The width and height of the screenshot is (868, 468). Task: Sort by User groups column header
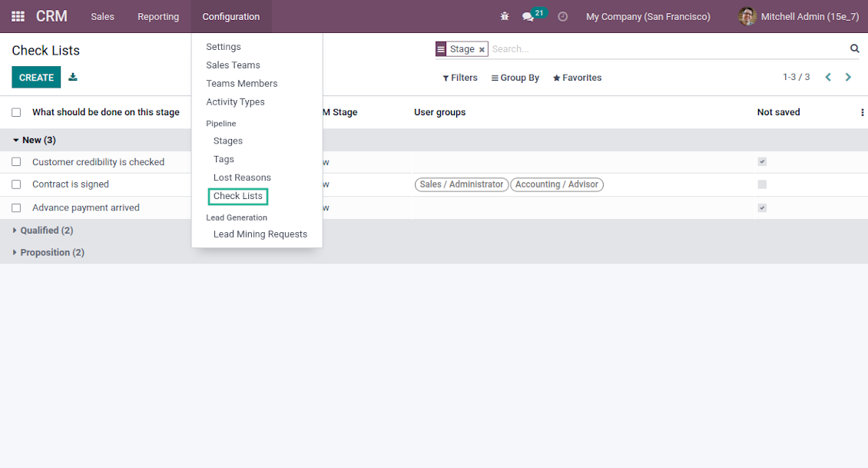coord(439,112)
